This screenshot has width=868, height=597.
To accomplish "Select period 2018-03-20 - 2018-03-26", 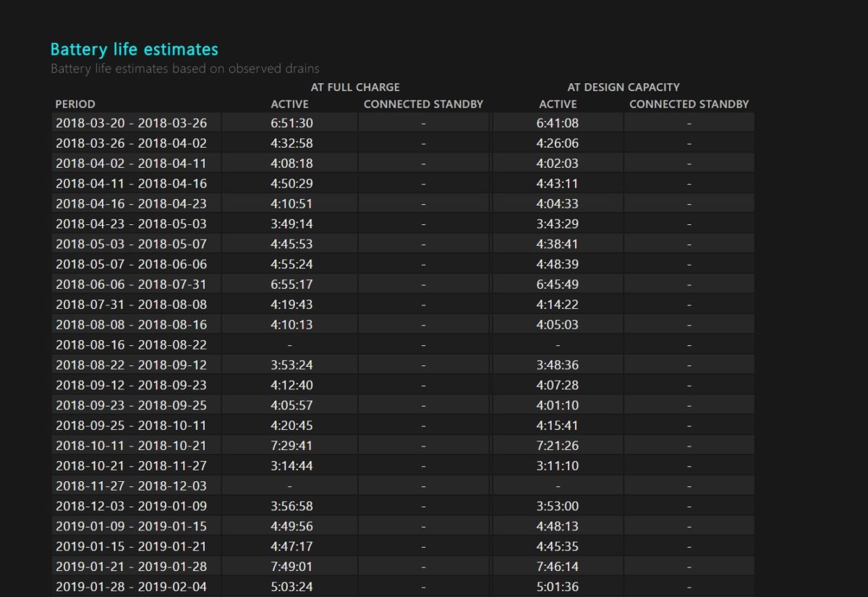I will [131, 123].
